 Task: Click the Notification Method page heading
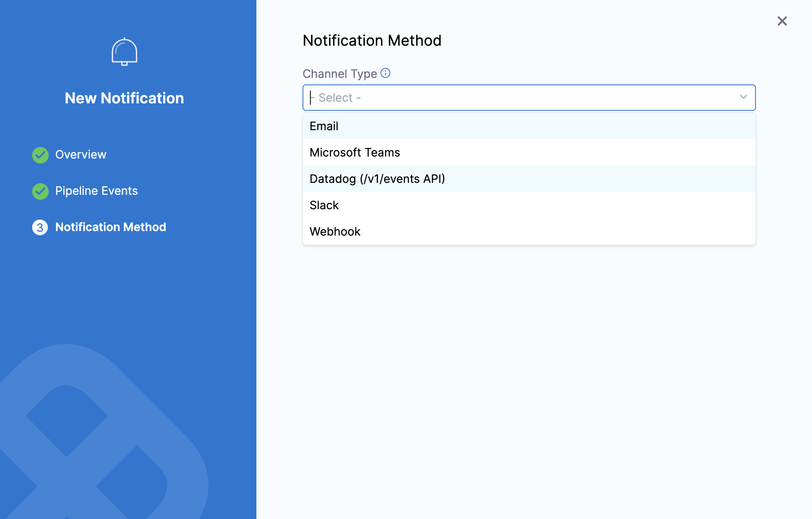click(372, 40)
